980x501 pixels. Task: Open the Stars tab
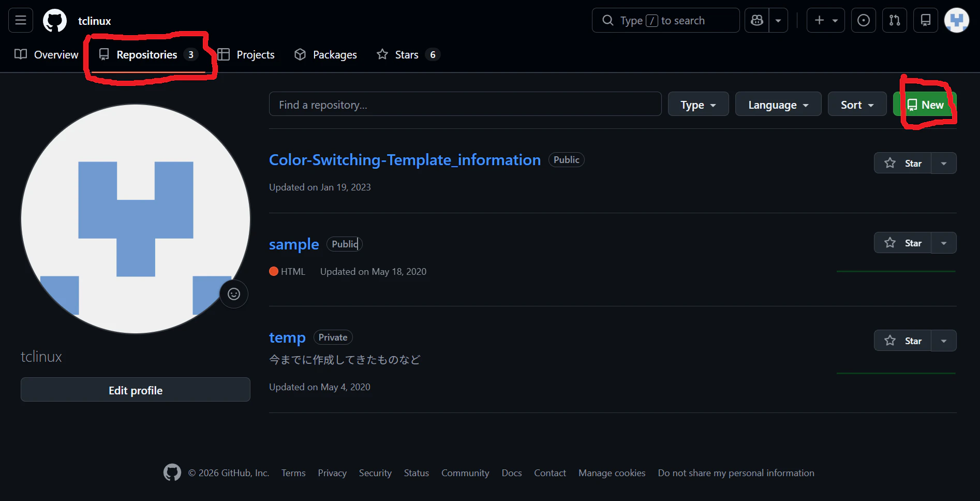pos(408,54)
